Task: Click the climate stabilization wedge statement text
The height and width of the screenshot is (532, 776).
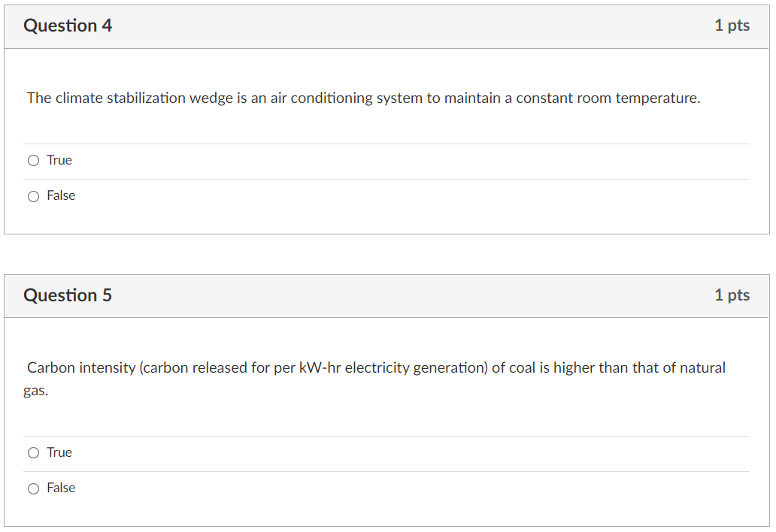Action: click(x=363, y=98)
